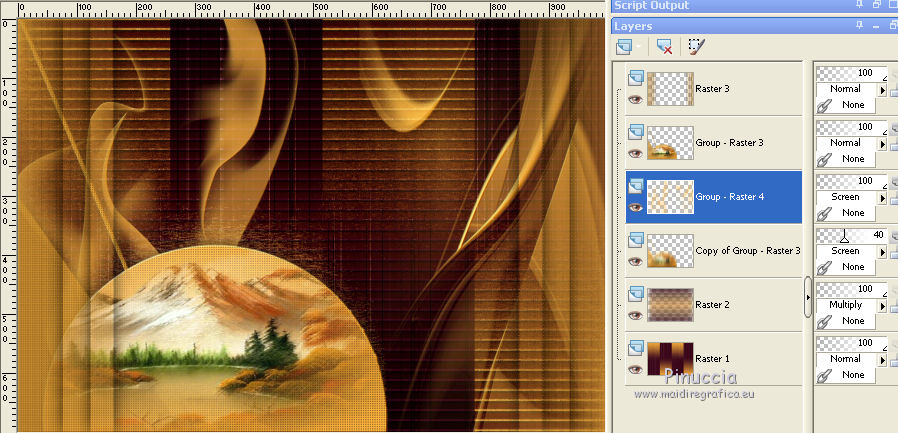Select the layer named Raster 1

coord(712,359)
